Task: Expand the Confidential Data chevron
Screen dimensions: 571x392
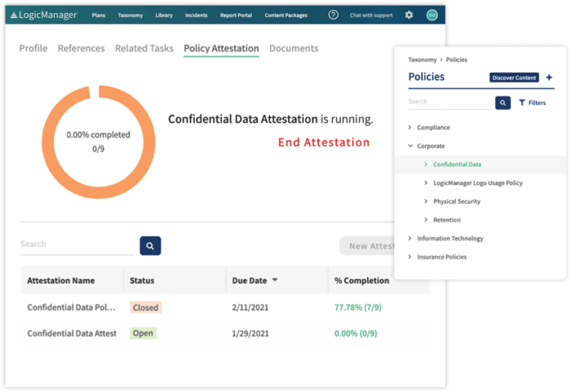Action: tap(426, 164)
